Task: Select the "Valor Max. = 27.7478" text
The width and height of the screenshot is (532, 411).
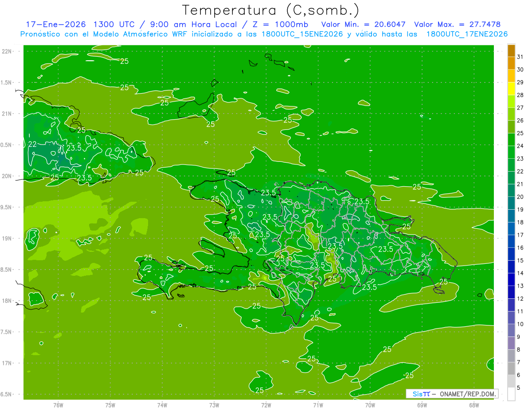Action: (x=457, y=24)
